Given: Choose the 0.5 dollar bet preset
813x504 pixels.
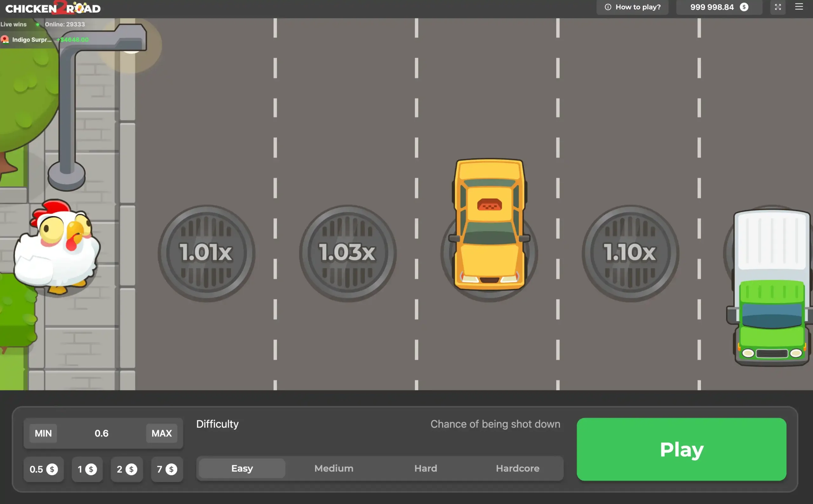Looking at the screenshot, I should pos(43,469).
